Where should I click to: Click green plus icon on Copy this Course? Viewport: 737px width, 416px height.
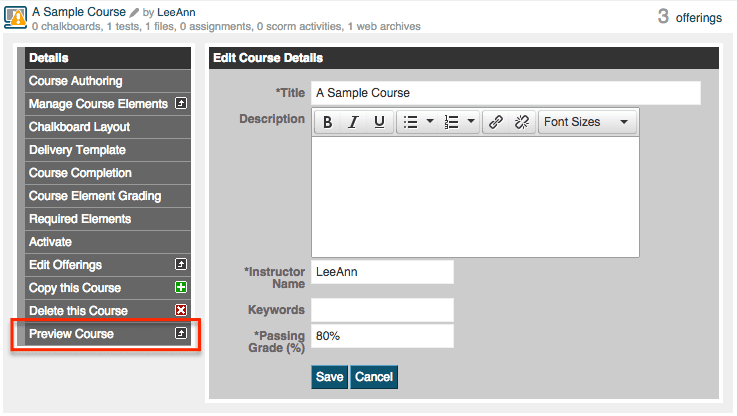(181, 287)
